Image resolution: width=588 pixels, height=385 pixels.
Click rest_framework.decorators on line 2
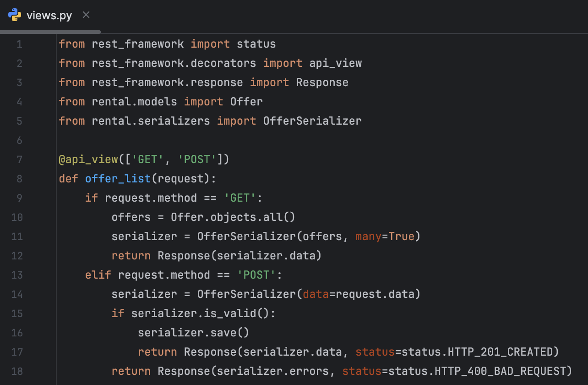click(174, 63)
